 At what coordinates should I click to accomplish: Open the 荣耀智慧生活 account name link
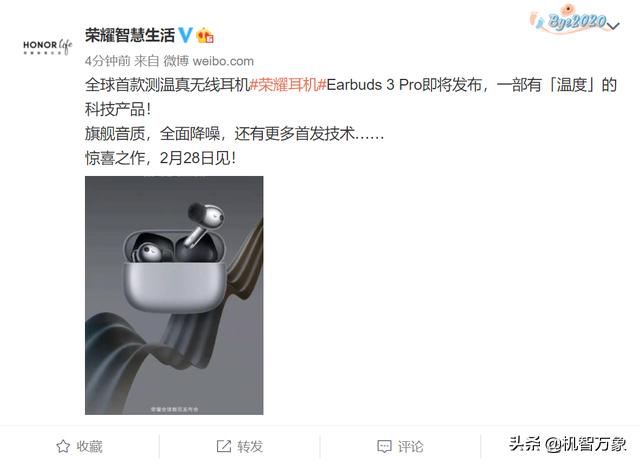tap(130, 35)
